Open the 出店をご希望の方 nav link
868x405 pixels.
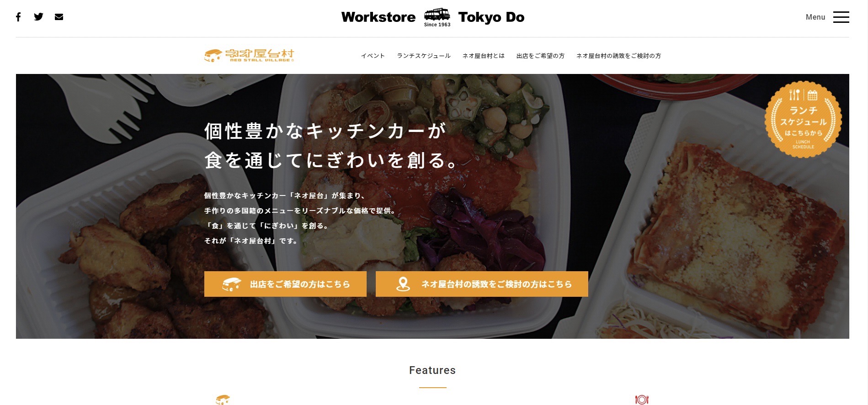click(x=540, y=56)
